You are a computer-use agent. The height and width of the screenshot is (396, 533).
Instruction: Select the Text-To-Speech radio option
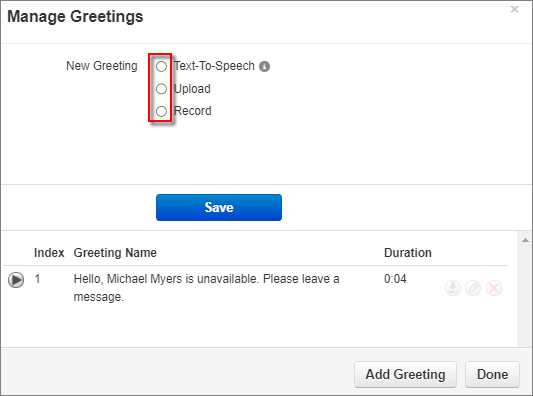coord(161,66)
